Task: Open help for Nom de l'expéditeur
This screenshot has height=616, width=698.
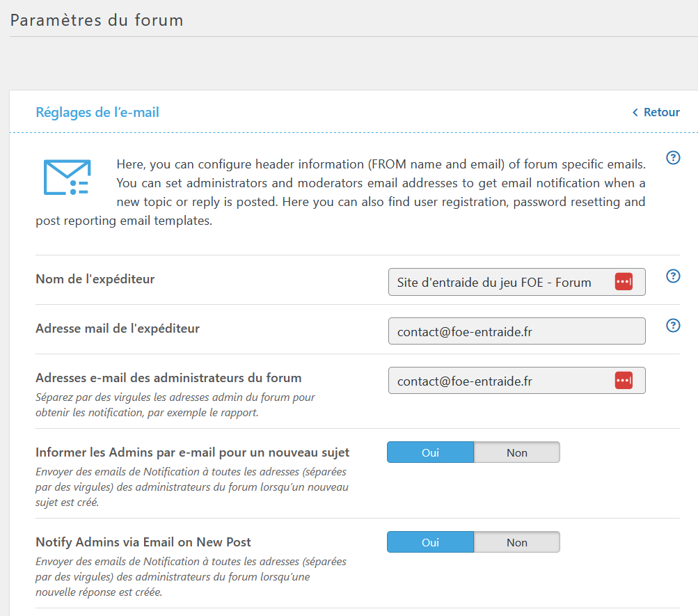Action: pos(673,276)
